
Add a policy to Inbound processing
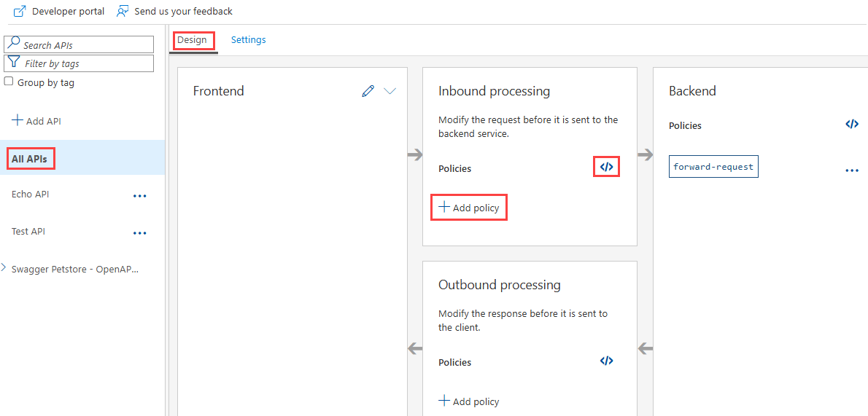pyautogui.click(x=469, y=208)
